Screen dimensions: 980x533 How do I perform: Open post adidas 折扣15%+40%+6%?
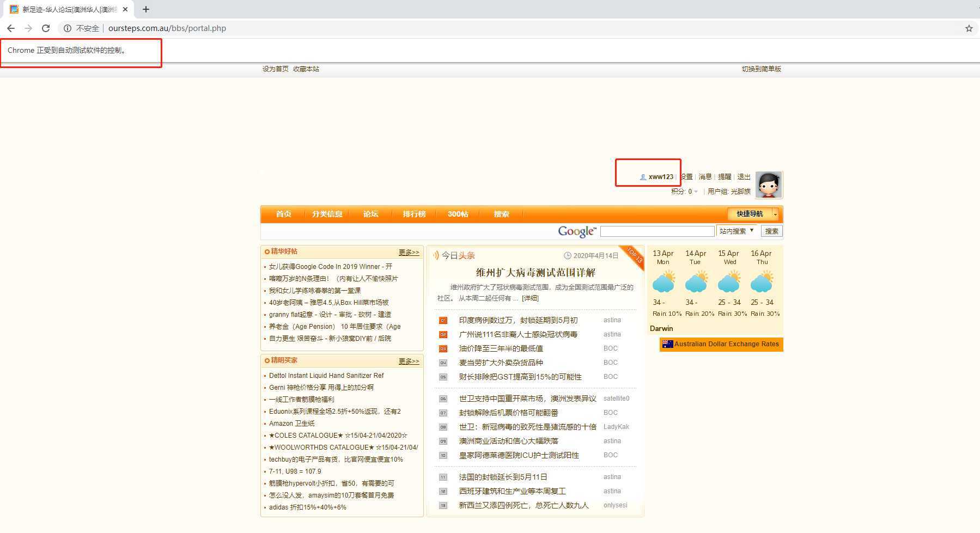point(307,507)
